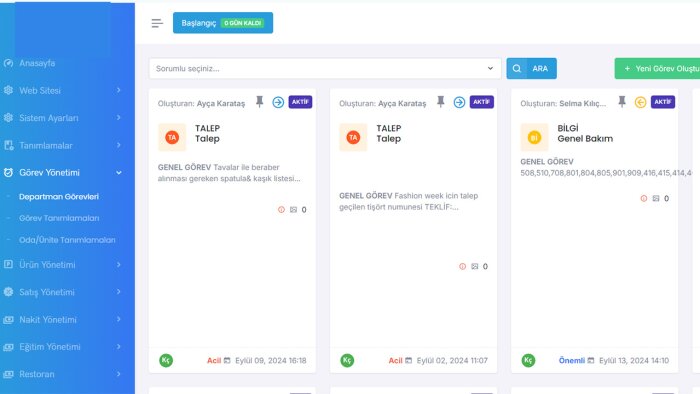Click Acil label dated Eylül 09
The width and height of the screenshot is (700, 394).
coord(214,360)
